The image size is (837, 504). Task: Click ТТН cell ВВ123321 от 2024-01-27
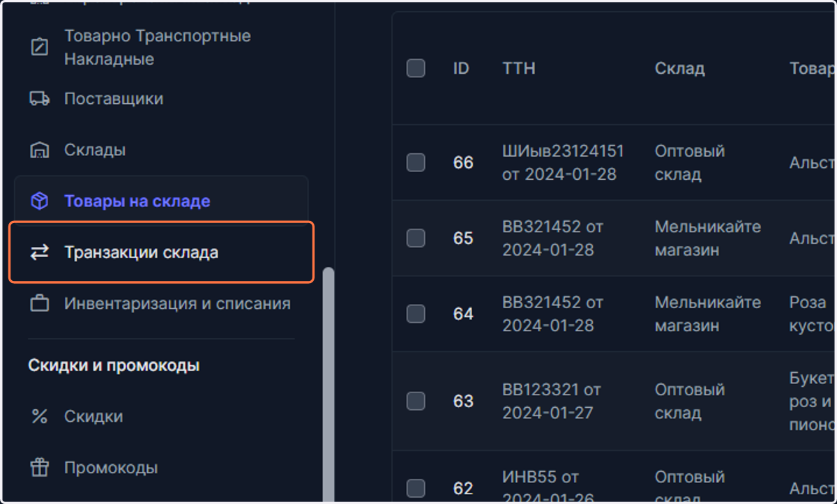click(552, 401)
